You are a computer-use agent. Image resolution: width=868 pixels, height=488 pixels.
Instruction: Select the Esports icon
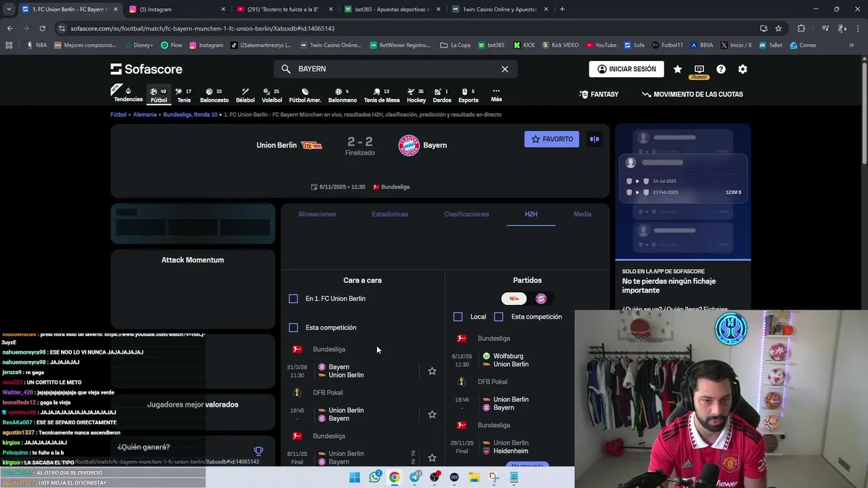pyautogui.click(x=469, y=95)
